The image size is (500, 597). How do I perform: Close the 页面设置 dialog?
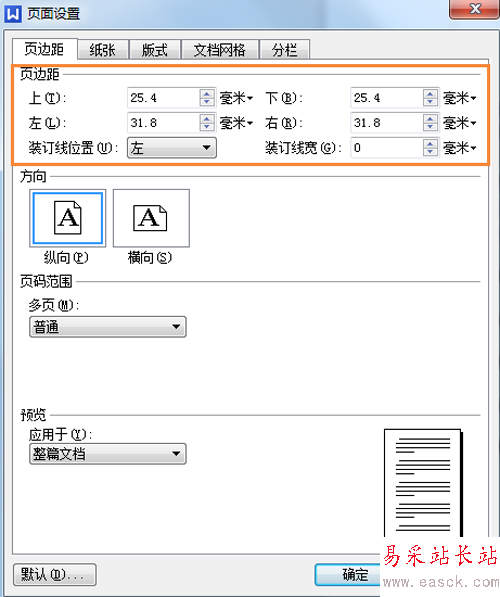tap(475, 9)
